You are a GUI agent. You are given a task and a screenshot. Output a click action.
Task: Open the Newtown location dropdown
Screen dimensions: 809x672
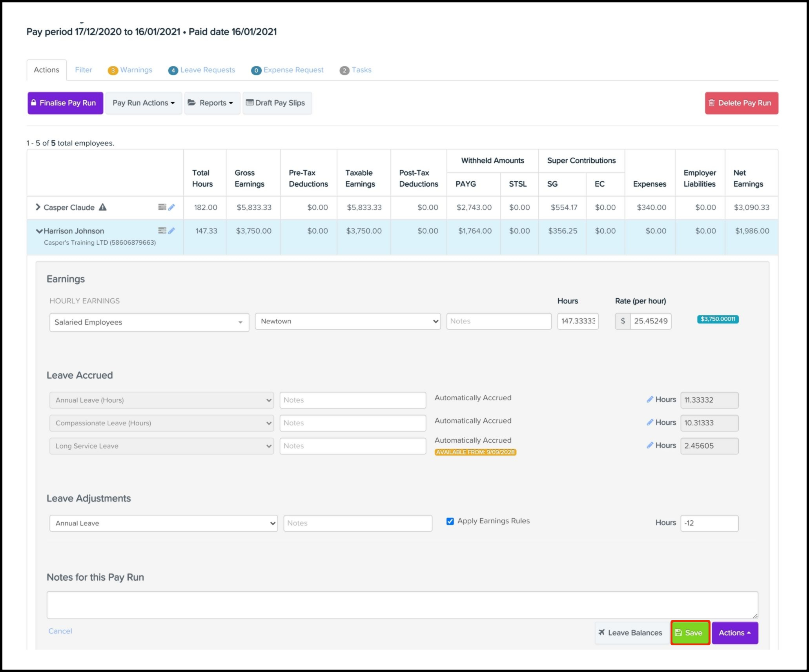(348, 321)
